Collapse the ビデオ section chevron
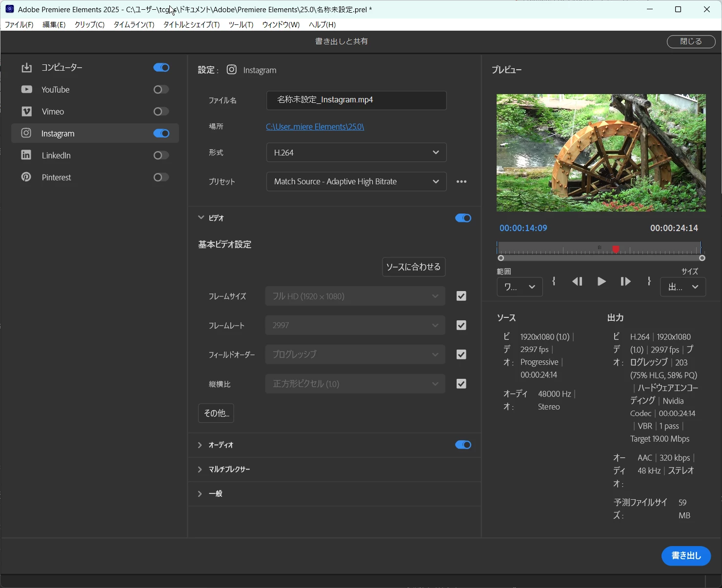The width and height of the screenshot is (722, 588). tap(201, 217)
